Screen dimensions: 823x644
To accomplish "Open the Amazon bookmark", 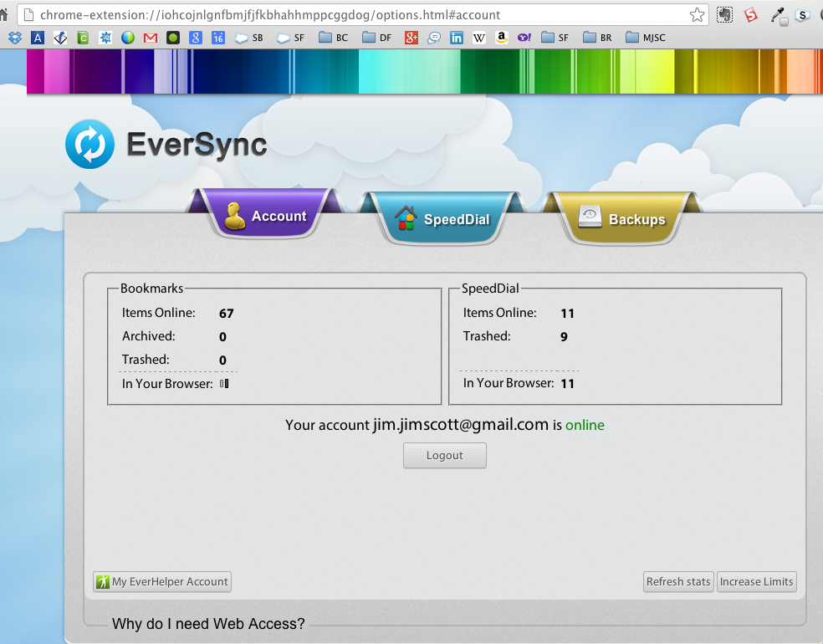I will (502, 38).
